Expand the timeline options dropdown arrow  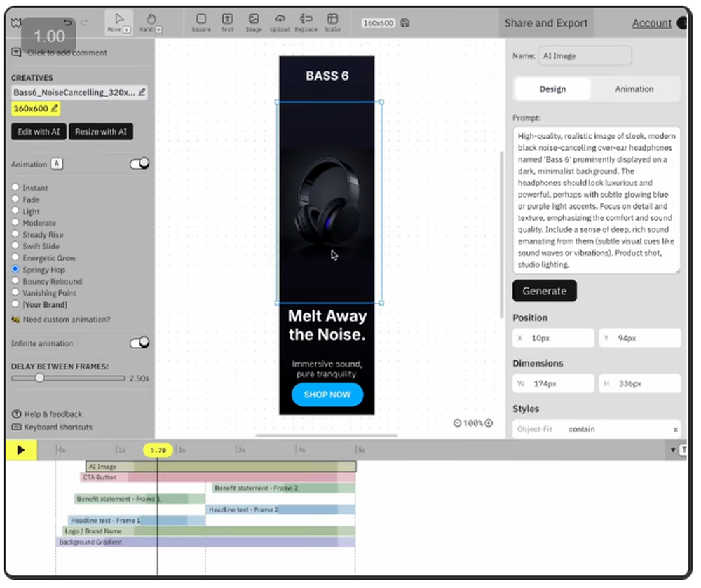tap(673, 450)
